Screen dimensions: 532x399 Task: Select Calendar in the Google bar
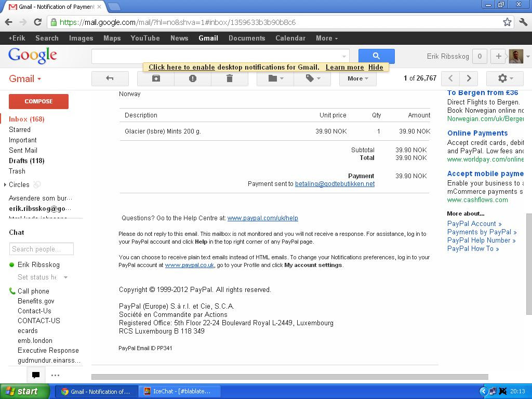pyautogui.click(x=290, y=38)
